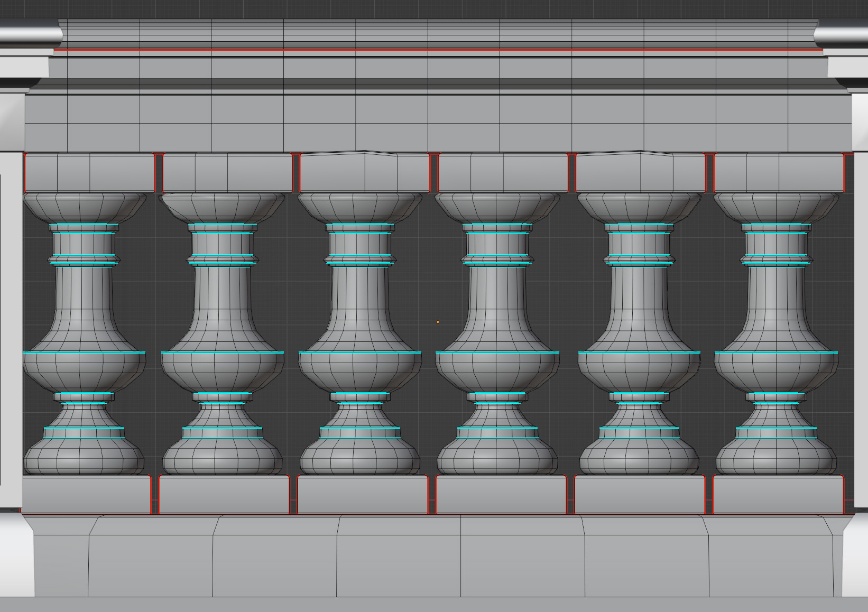Click the widest cyan edge loop on first baluster
The width and height of the screenshot is (868, 612).
[x=84, y=353]
